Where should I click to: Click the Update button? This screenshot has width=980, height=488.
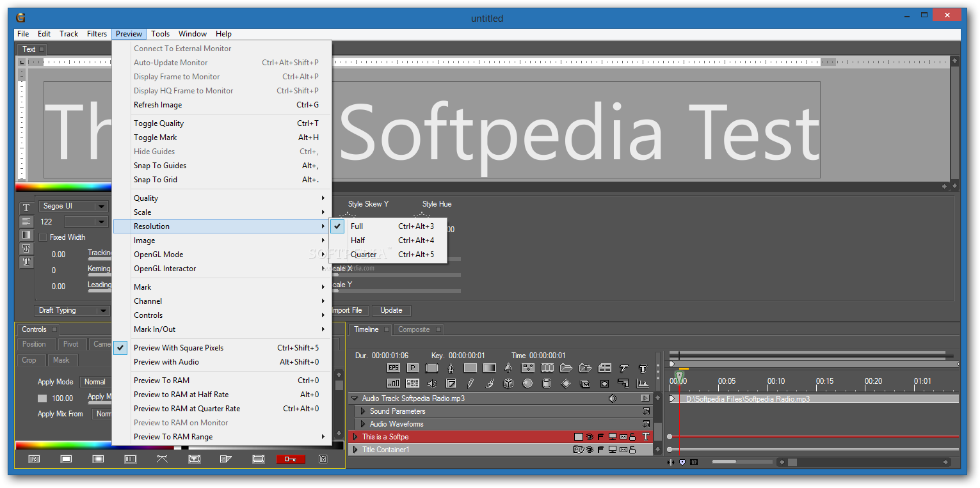point(391,310)
